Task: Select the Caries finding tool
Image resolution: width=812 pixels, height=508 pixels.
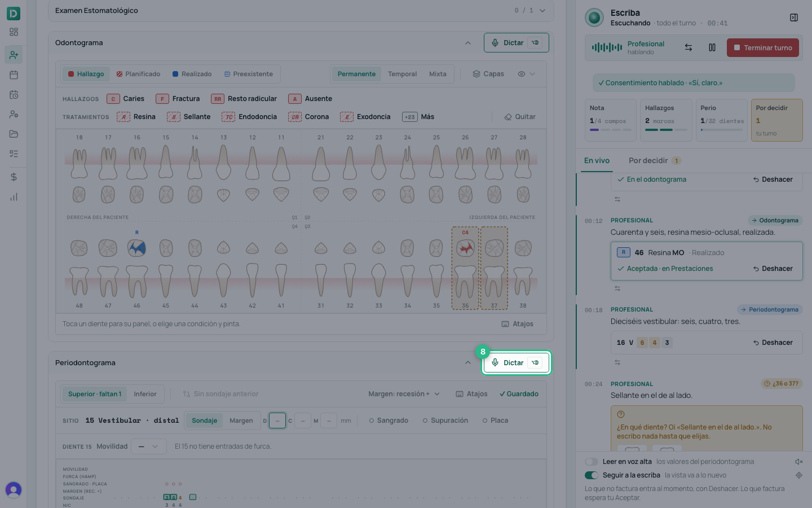Action: click(x=126, y=99)
